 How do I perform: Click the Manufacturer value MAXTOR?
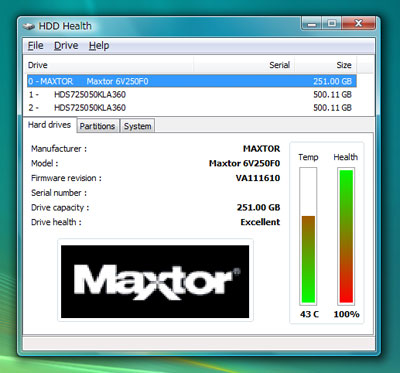(261, 149)
